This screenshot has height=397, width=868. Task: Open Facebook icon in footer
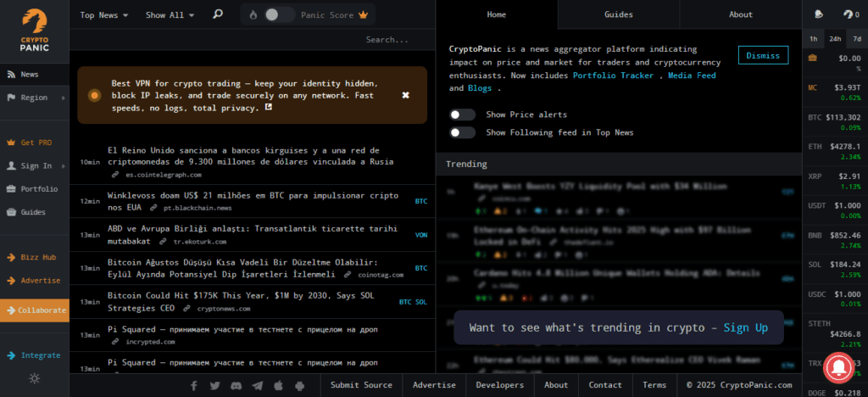(x=194, y=385)
